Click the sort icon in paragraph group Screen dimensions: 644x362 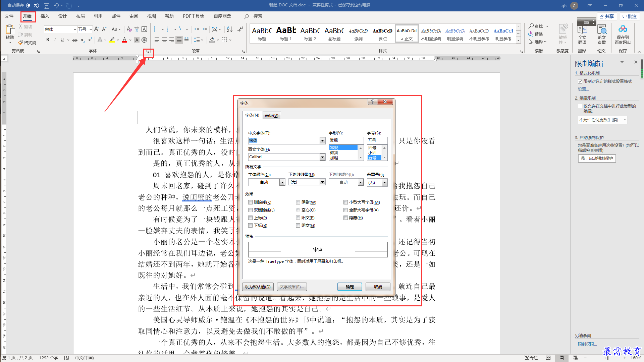point(229,29)
